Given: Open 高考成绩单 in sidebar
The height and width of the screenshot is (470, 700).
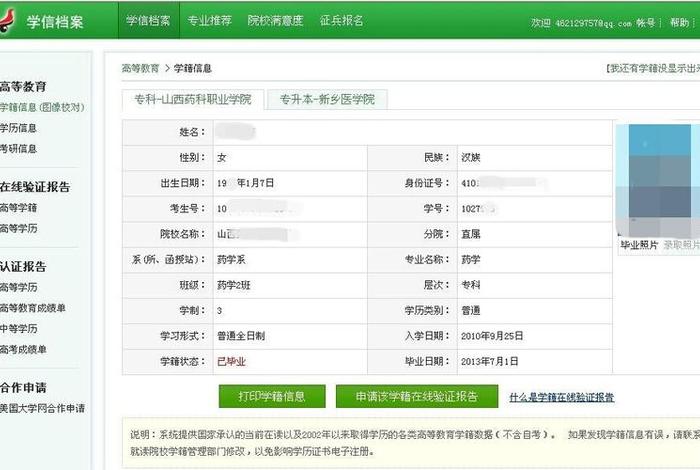Looking at the screenshot, I should [x=23, y=349].
